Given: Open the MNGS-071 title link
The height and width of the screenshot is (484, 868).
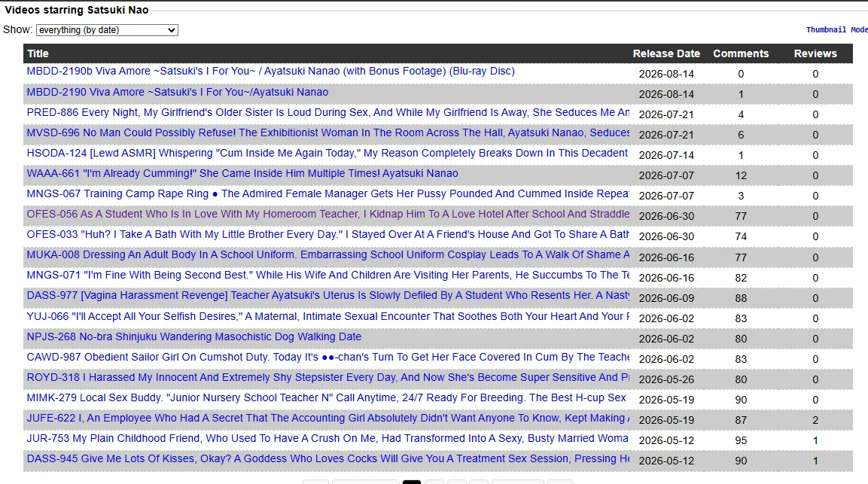Looking at the screenshot, I should tap(327, 275).
